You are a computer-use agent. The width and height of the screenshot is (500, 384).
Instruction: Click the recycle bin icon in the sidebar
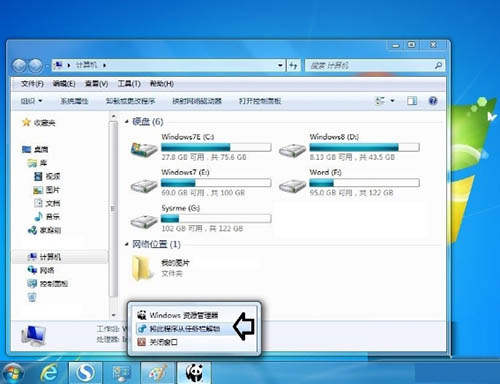click(32, 297)
